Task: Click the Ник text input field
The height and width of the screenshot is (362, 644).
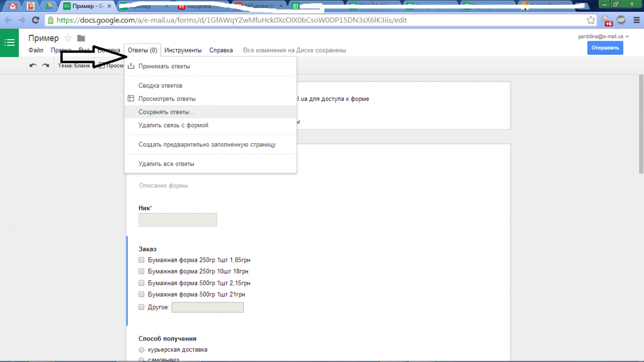Action: point(178,220)
